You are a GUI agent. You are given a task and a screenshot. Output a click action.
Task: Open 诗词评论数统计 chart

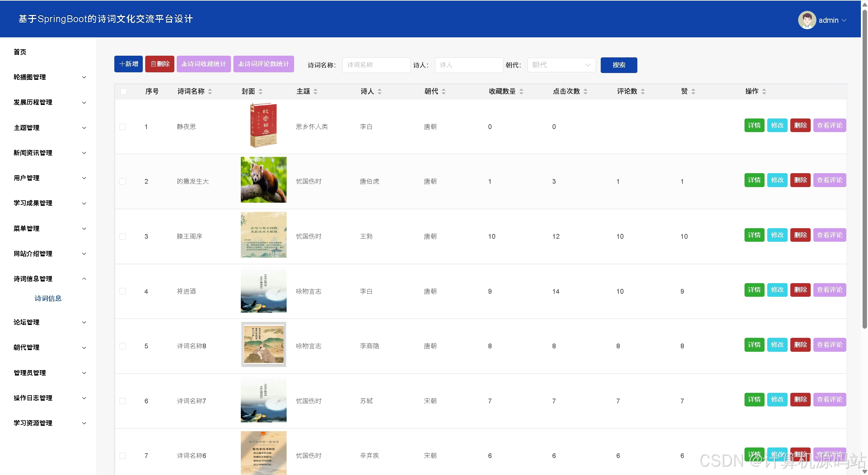pyautogui.click(x=264, y=64)
